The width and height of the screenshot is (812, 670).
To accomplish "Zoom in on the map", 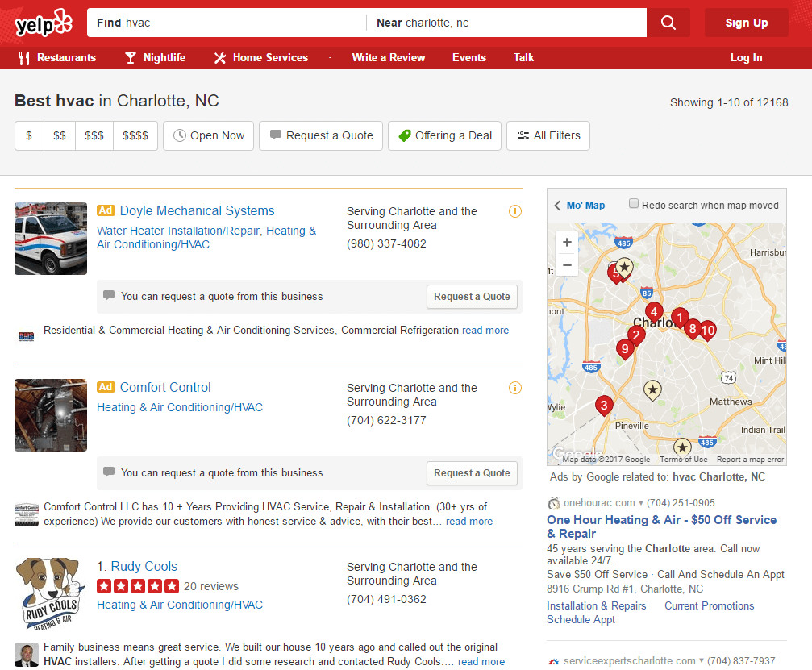I will click(x=567, y=243).
